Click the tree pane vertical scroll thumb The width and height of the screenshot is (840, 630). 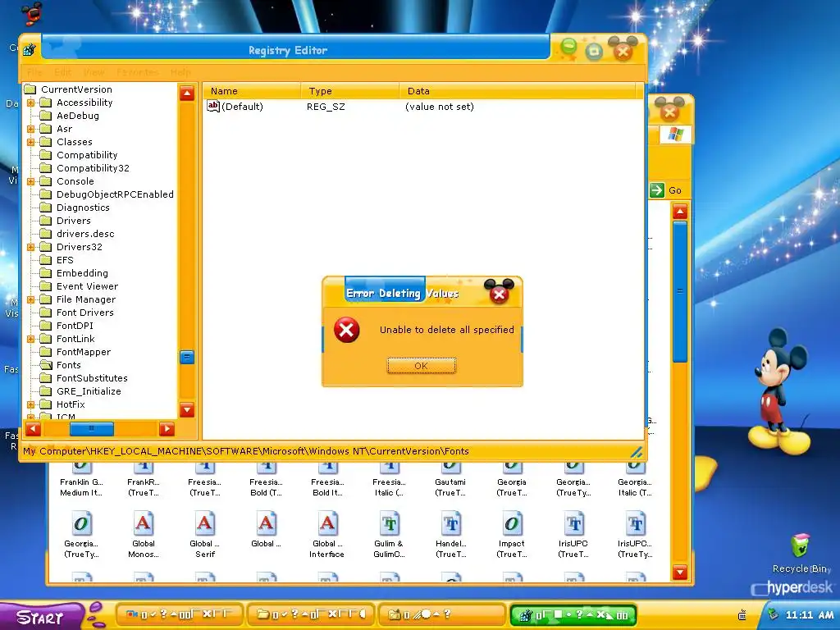click(x=187, y=358)
